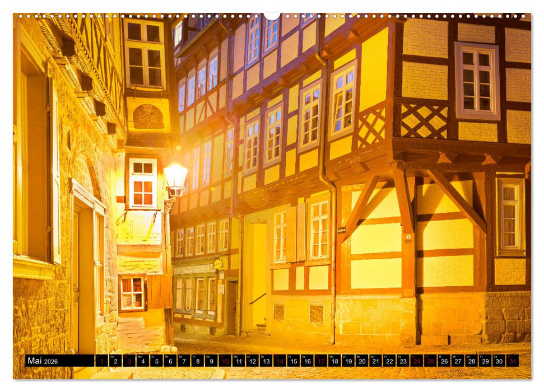Image resolution: width=544 pixels, height=392 pixels.
Task: Select date 20 in the calendar strip
Action: click(x=362, y=363)
